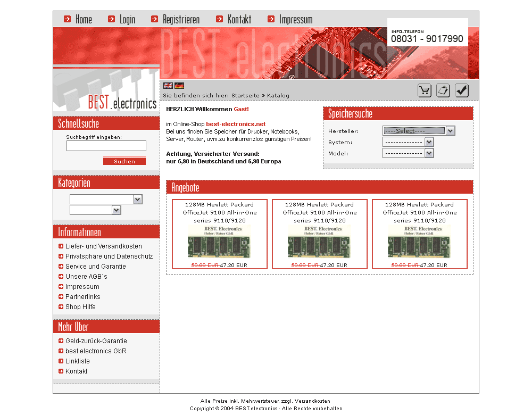The width and height of the screenshot is (532, 415).
Task: Open the Partnerlinks link
Action: point(83,296)
